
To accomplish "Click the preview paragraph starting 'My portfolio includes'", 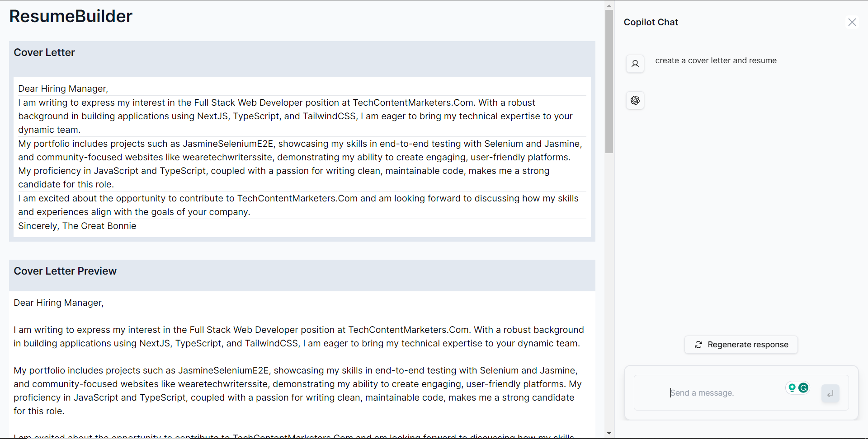I will [298, 391].
